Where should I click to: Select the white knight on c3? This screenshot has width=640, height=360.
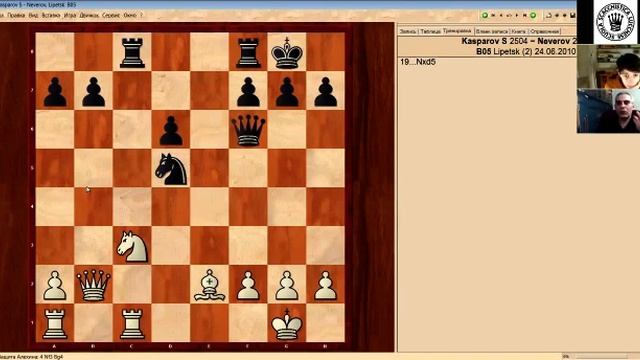pyautogui.click(x=132, y=246)
